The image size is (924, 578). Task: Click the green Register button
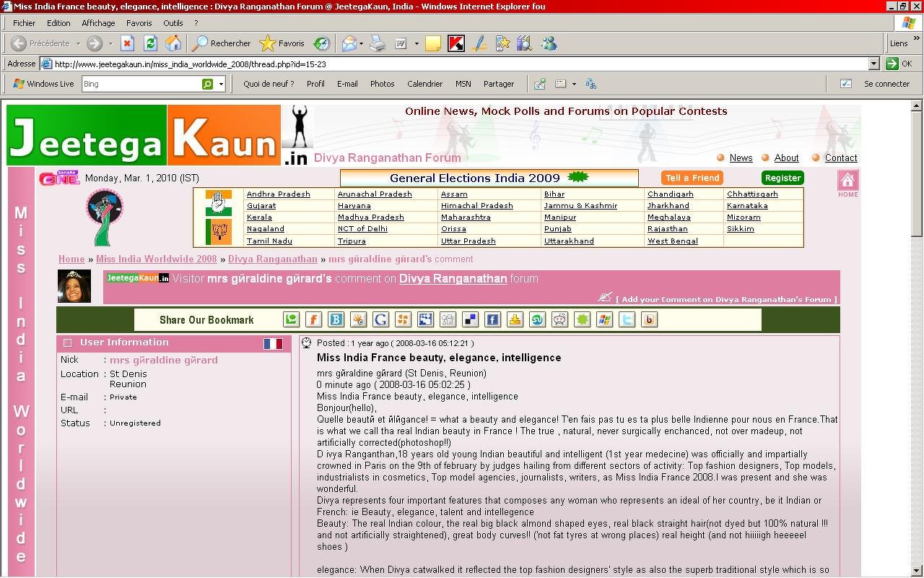click(x=783, y=178)
